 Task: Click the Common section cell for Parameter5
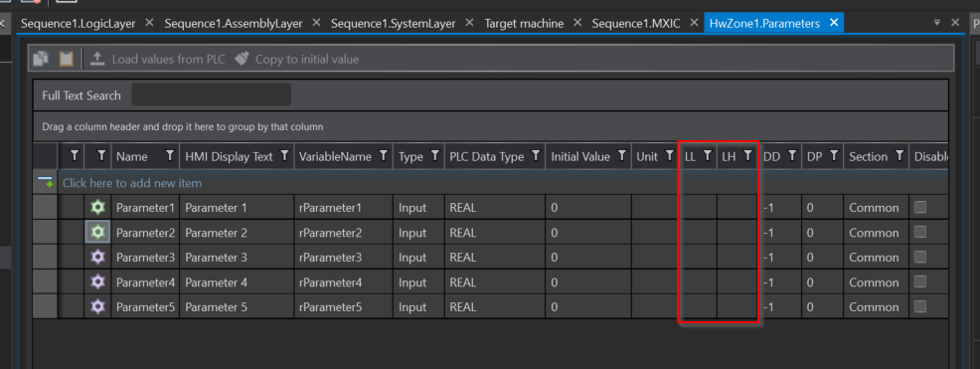click(x=877, y=307)
